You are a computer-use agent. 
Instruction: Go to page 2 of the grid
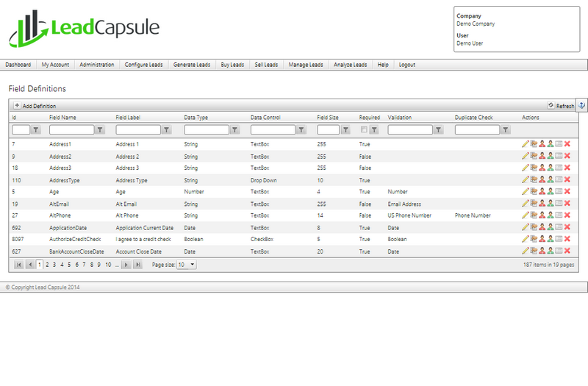pos(47,265)
